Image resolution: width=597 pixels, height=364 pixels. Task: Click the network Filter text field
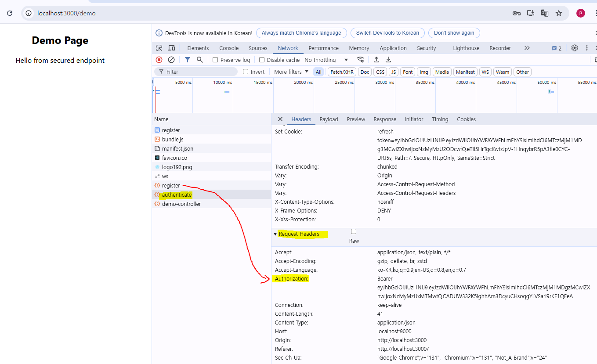point(196,72)
